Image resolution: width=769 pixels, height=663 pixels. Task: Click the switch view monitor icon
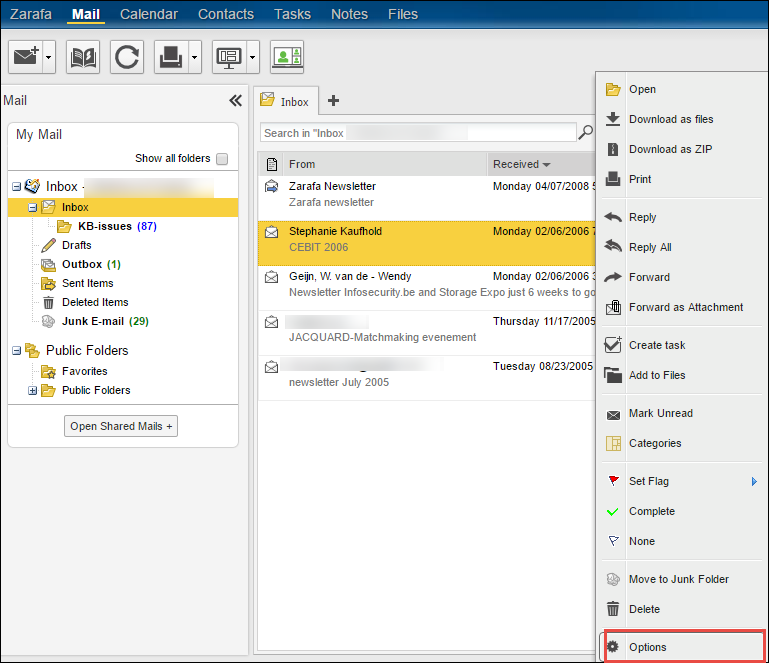[229, 57]
